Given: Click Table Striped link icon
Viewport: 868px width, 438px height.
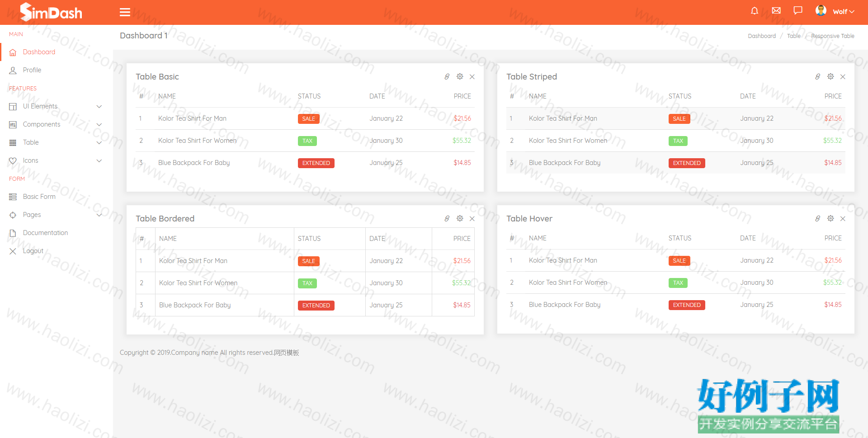Looking at the screenshot, I should [818, 77].
